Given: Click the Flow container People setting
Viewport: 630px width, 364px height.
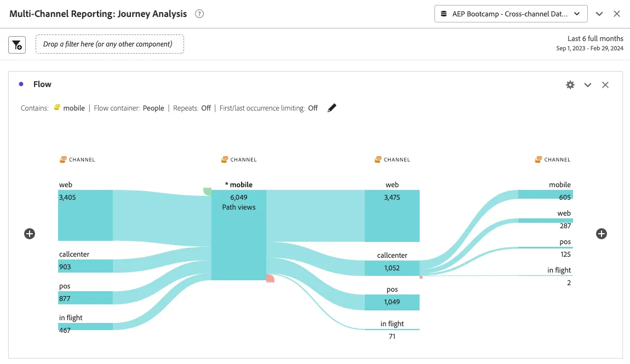Looking at the screenshot, I should 129,108.
